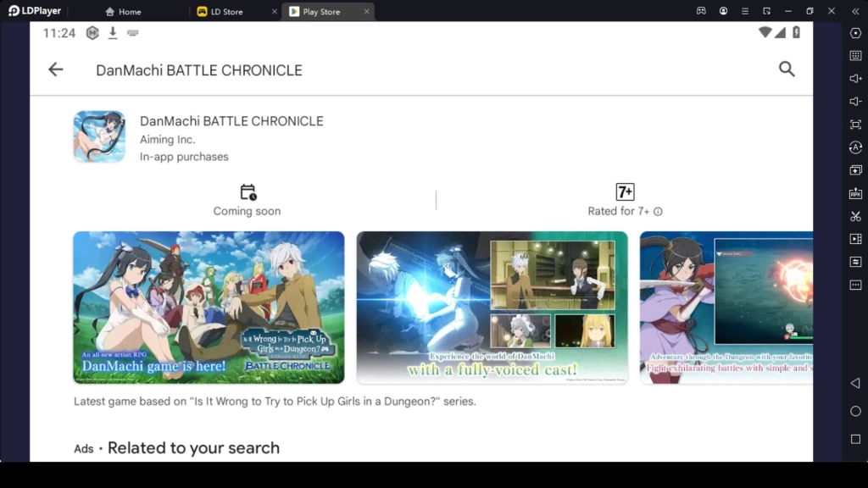
Task: Click the download icon in status bar
Action: (x=113, y=33)
